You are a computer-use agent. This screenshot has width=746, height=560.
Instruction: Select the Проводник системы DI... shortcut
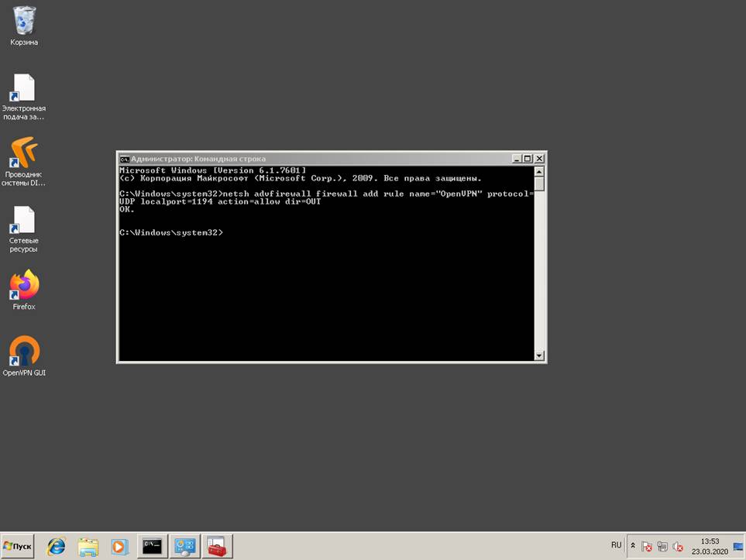click(x=24, y=162)
